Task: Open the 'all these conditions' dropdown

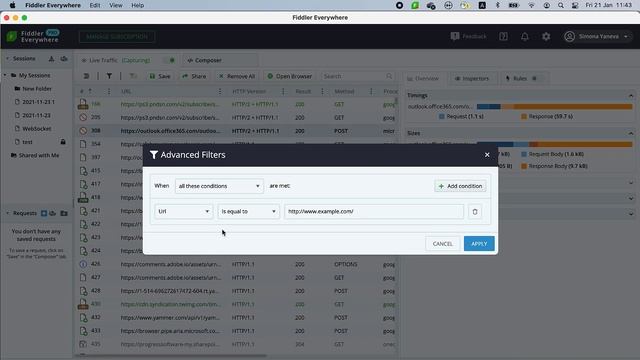Action: point(219,186)
